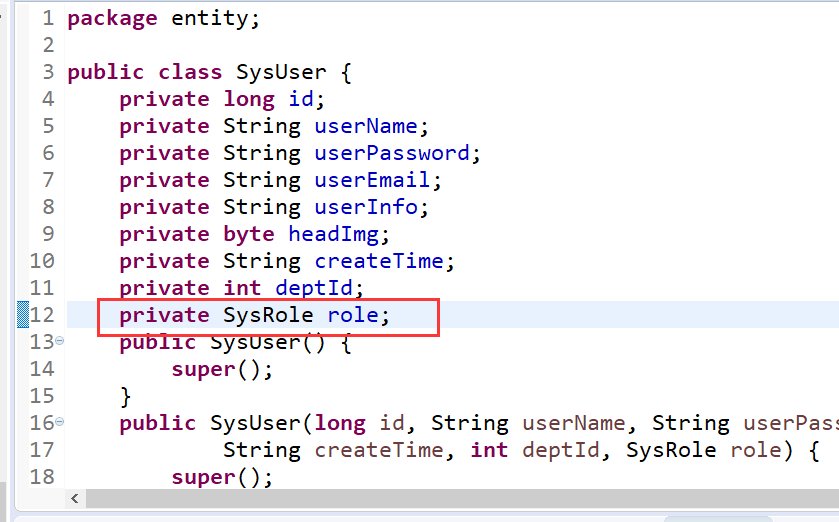Click the field name 'userInfo'

pyautogui.click(x=365, y=207)
